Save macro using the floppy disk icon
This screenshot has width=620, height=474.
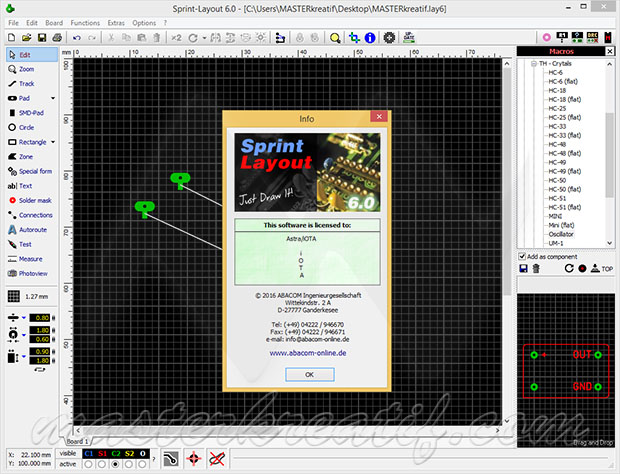pos(523,268)
